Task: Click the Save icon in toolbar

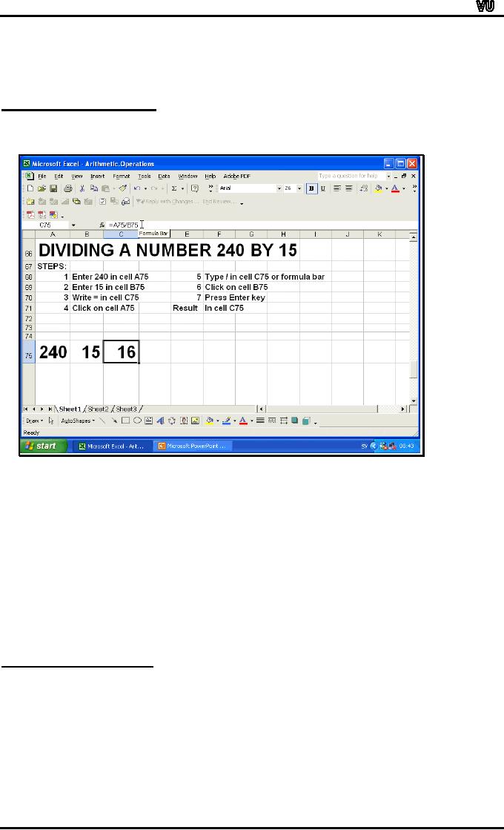Action: coord(53,188)
